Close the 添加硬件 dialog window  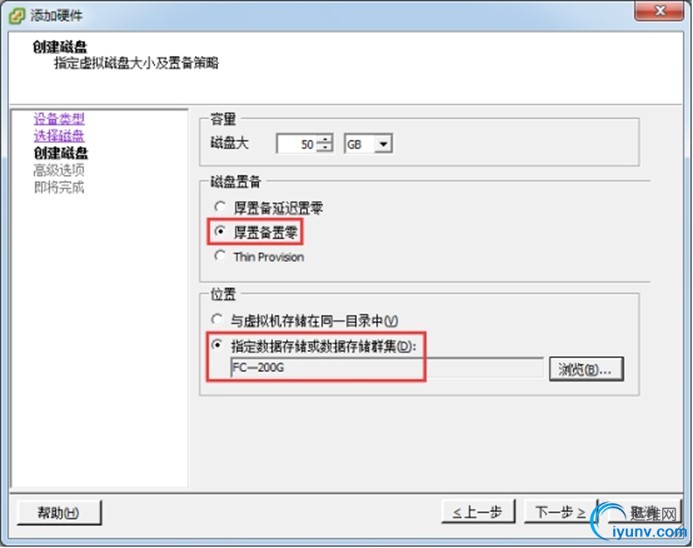click(x=659, y=11)
